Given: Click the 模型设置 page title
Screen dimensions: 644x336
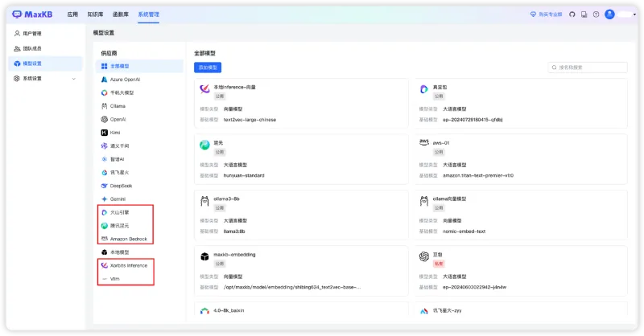Looking at the screenshot, I should [104, 33].
